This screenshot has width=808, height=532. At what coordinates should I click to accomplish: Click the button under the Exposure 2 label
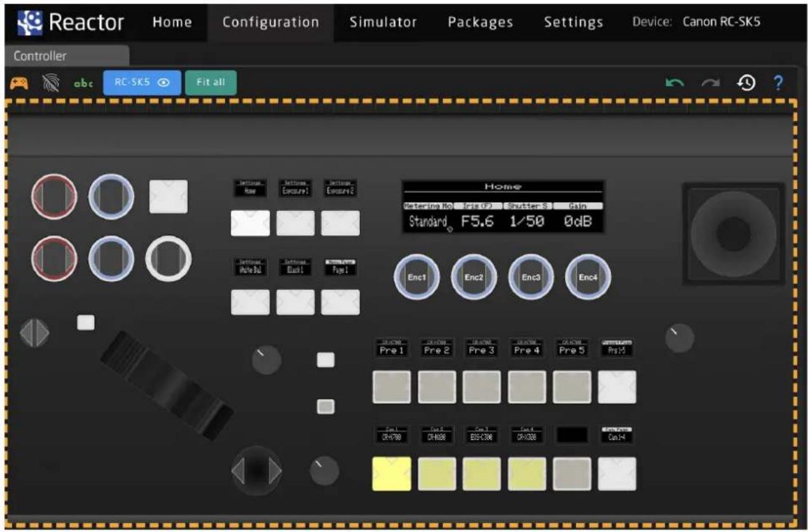[x=340, y=223]
